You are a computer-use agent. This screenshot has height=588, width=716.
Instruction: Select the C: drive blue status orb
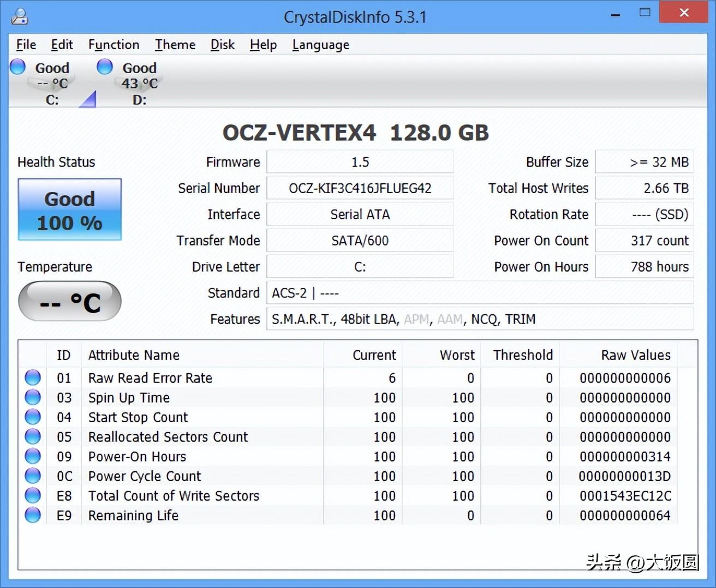18,67
